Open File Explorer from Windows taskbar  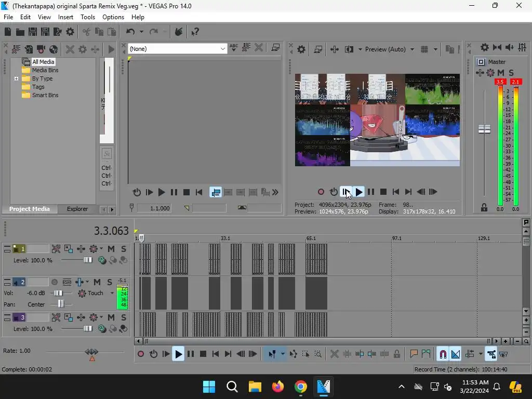pyautogui.click(x=255, y=387)
